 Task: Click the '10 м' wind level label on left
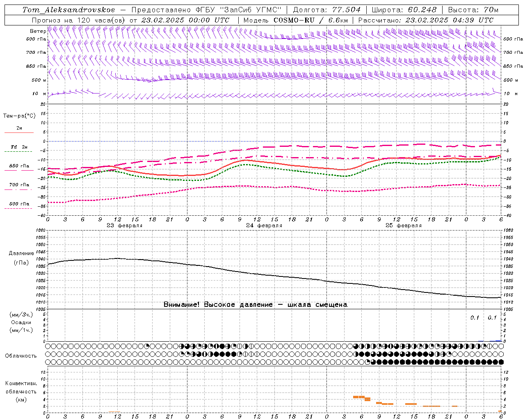click(x=39, y=94)
